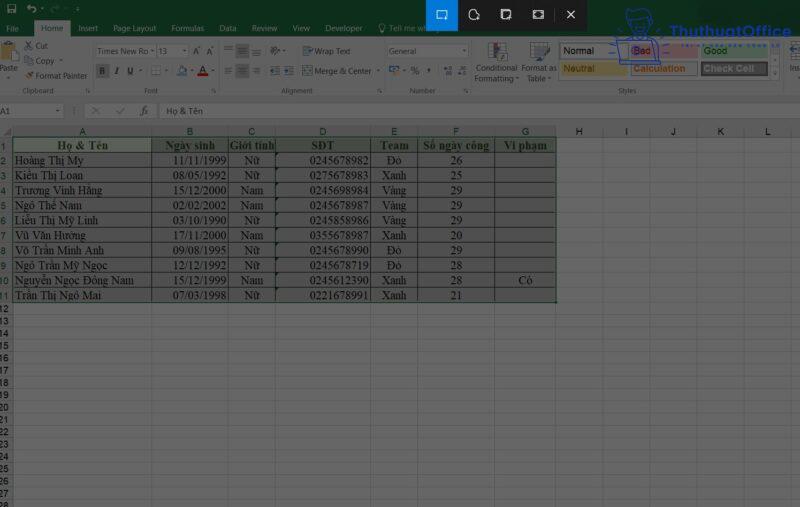Click the Font Color red A

click(x=203, y=71)
